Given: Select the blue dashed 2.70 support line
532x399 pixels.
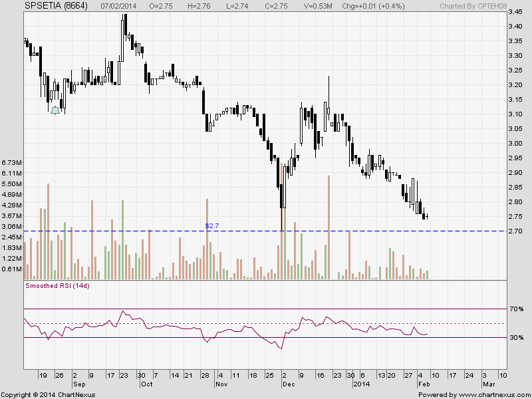Looking at the screenshot, I should [265, 231].
